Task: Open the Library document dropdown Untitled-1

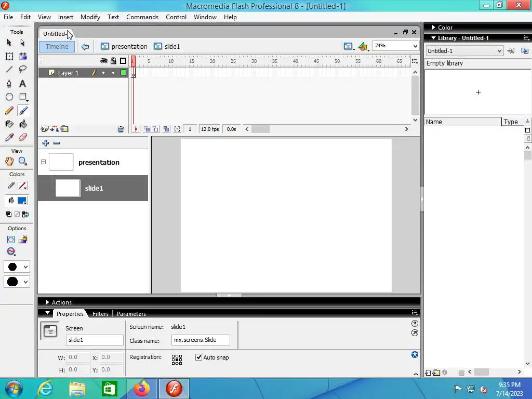Action: [464, 51]
